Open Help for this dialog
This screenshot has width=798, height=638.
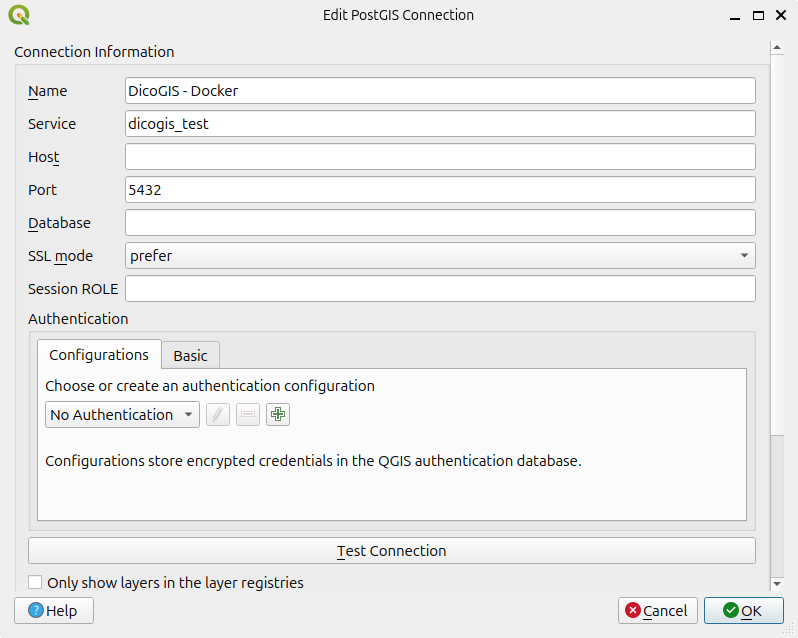point(54,611)
